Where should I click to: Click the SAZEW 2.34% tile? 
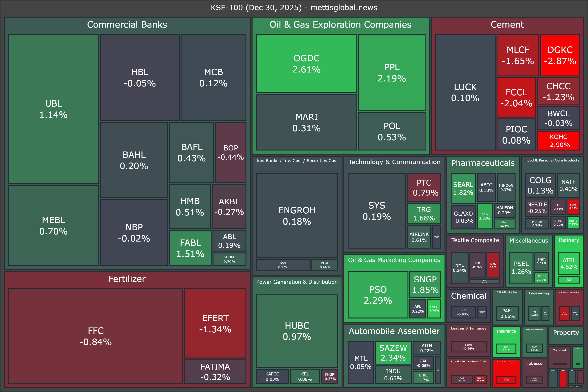(393, 353)
